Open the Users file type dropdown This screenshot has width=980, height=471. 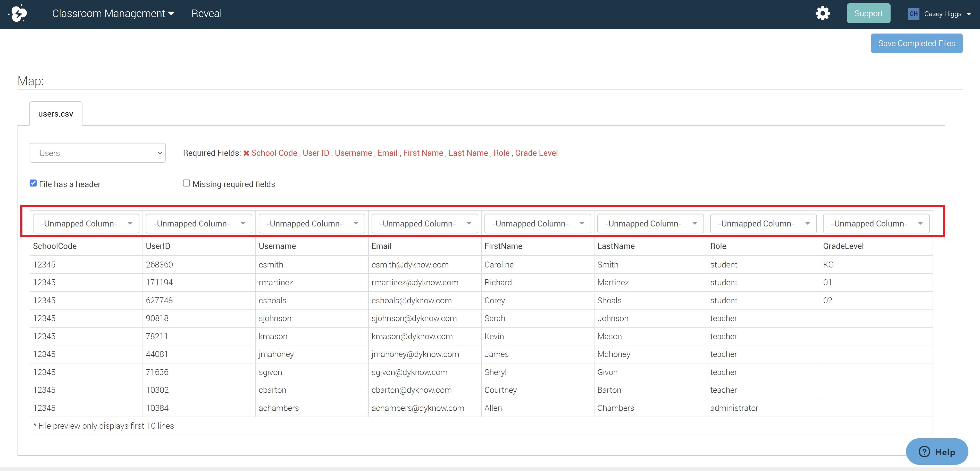click(97, 153)
